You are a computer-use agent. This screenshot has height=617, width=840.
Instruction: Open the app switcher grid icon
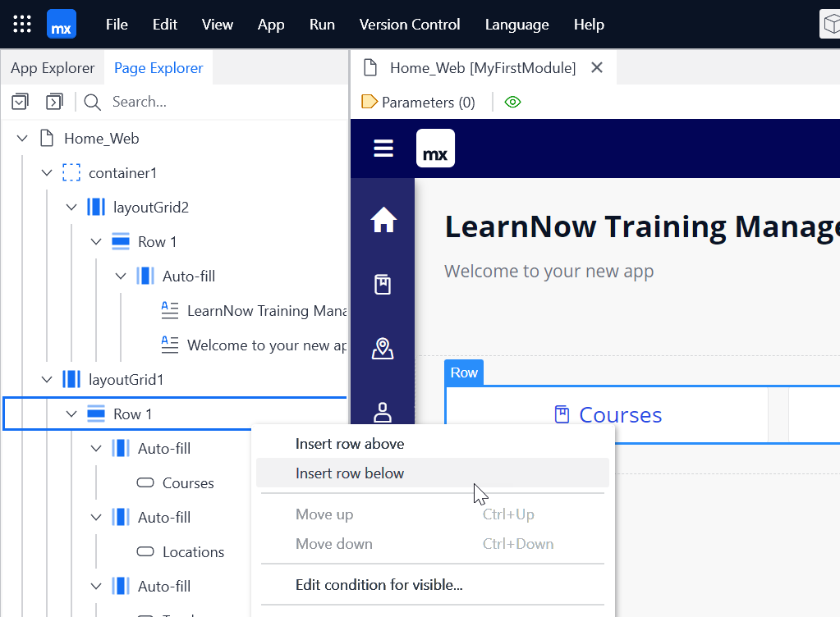point(22,24)
